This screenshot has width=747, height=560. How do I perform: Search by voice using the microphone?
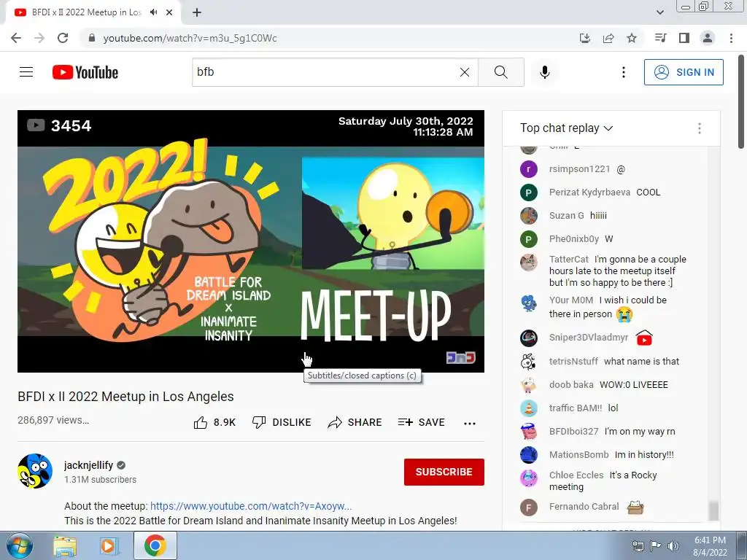tap(545, 72)
